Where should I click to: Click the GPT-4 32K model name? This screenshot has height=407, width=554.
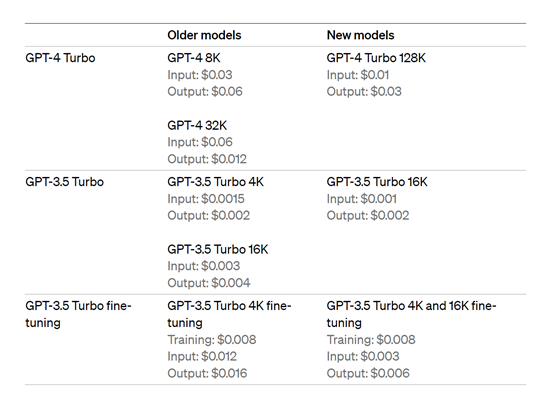[x=197, y=125]
